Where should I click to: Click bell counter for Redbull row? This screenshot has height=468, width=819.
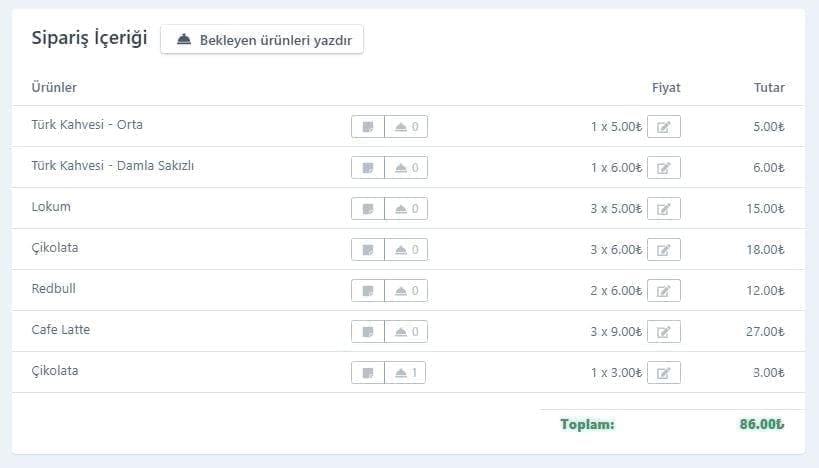coord(406,290)
